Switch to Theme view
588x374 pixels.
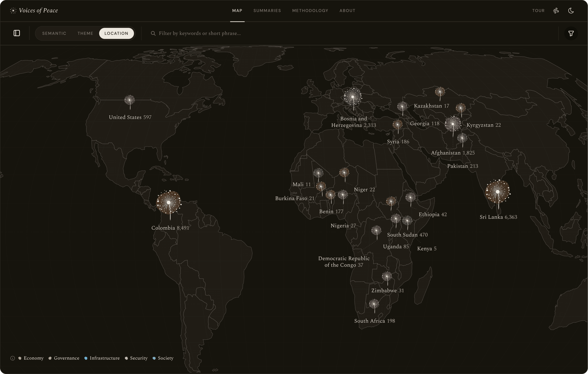(85, 33)
